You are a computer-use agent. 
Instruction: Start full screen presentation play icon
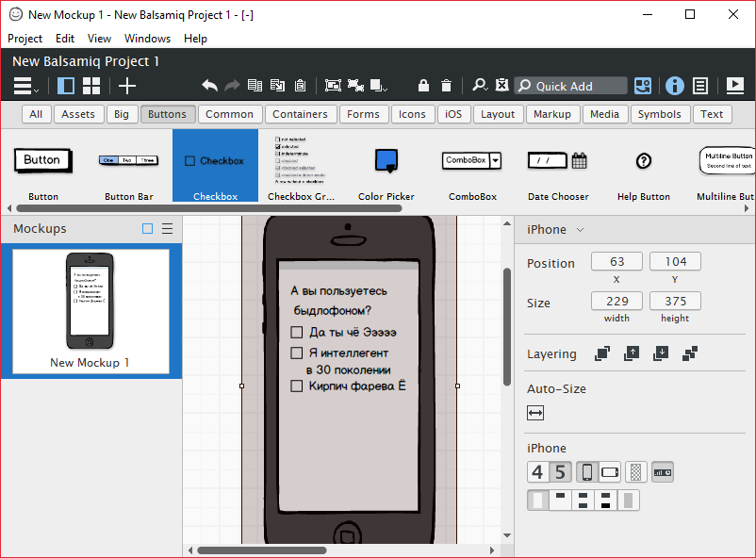click(734, 86)
